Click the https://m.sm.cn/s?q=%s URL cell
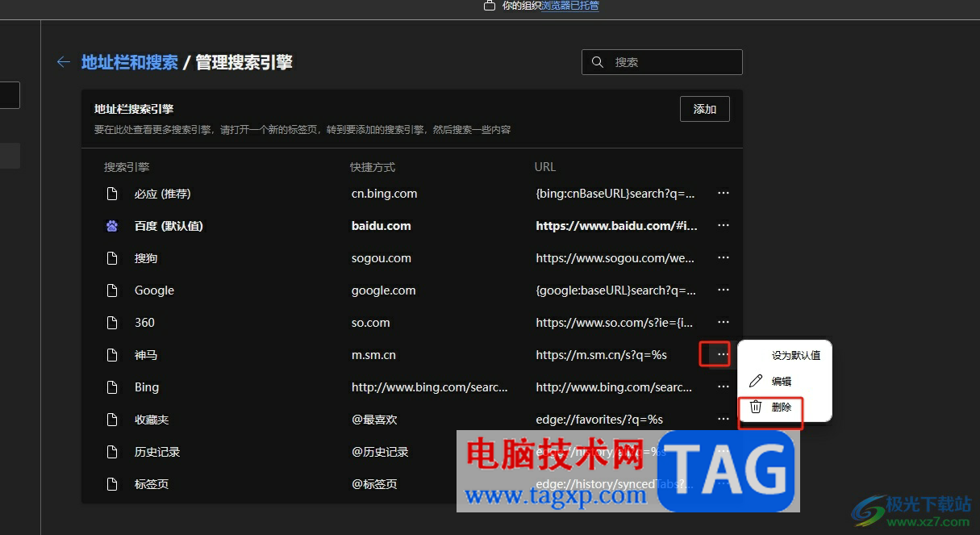 pos(601,355)
